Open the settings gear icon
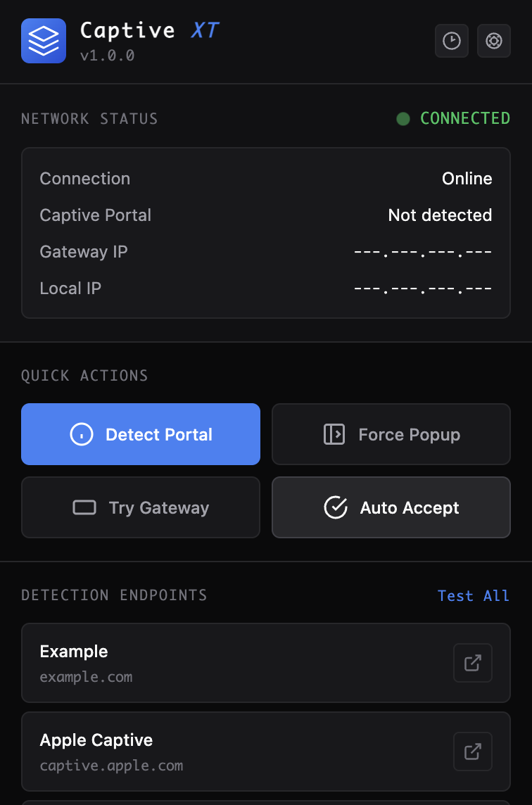 coord(493,40)
